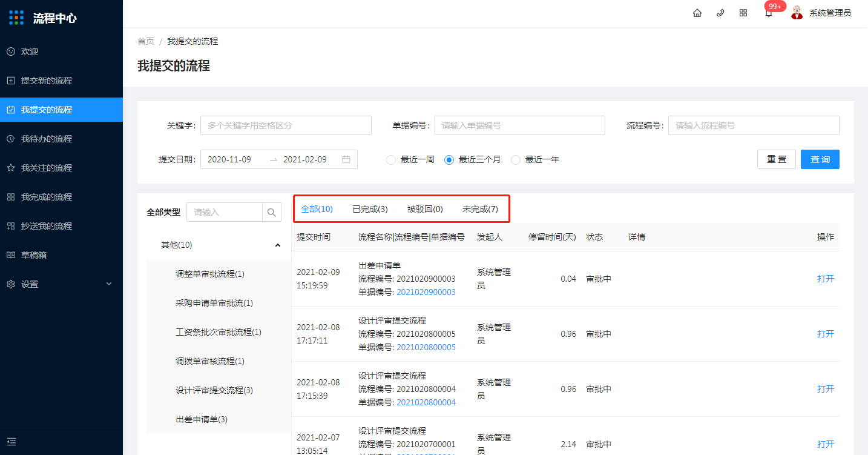Click 单据编号 link 2021020800005
Viewport: 868px width, 455px height.
pyautogui.click(x=426, y=347)
